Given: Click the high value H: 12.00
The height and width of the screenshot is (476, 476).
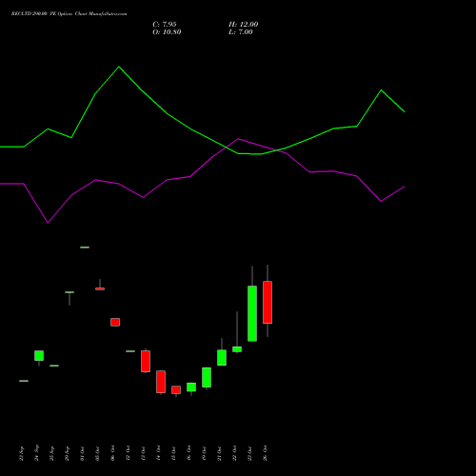Looking at the screenshot, I should pos(244,25).
